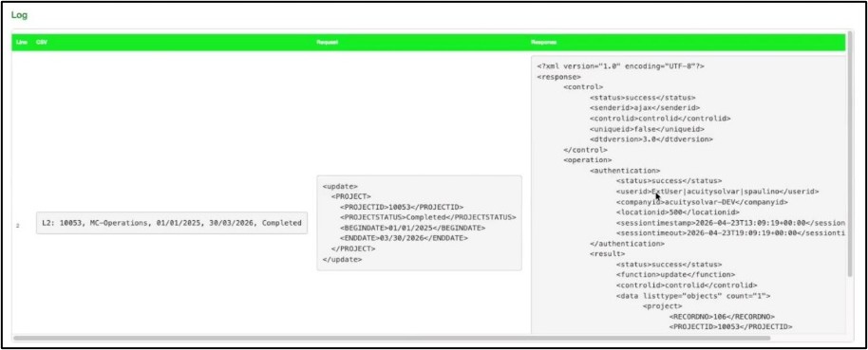Click the ENDDATE 03/30/2026 request line
This screenshot has height=350, width=868.
coord(405,238)
